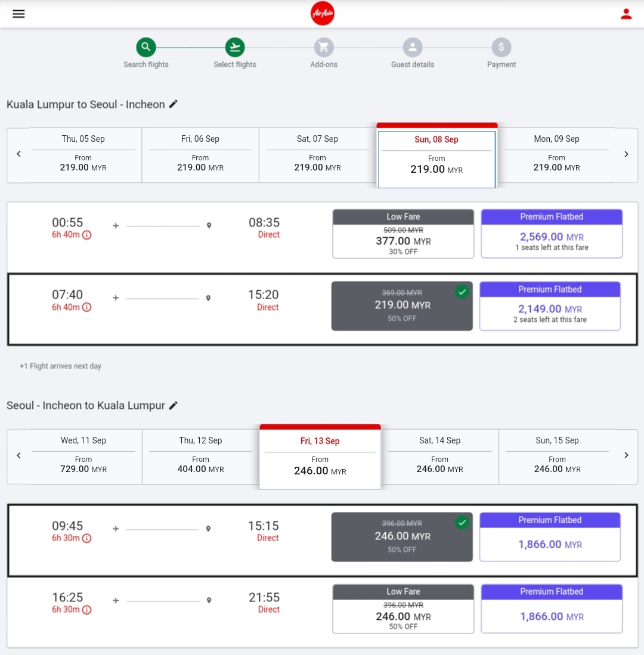Show duration info for the 00:55 flight

click(86, 235)
